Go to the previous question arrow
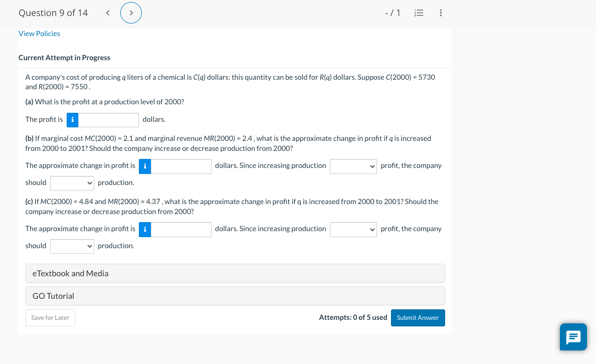The height and width of the screenshot is (364, 596). (108, 13)
